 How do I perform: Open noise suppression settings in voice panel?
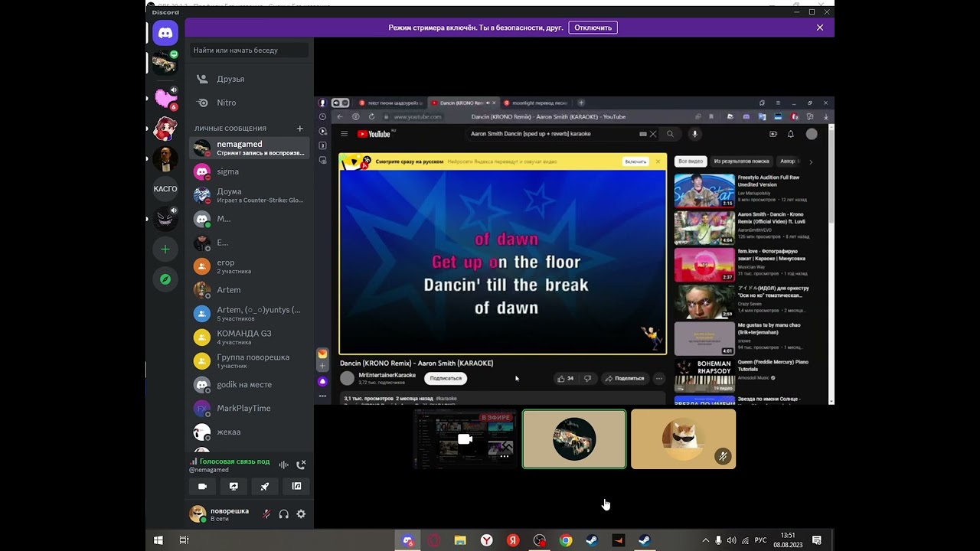[283, 465]
